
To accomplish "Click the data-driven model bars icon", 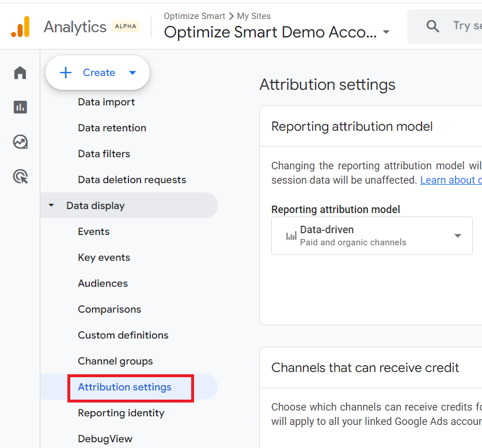I will (x=291, y=236).
